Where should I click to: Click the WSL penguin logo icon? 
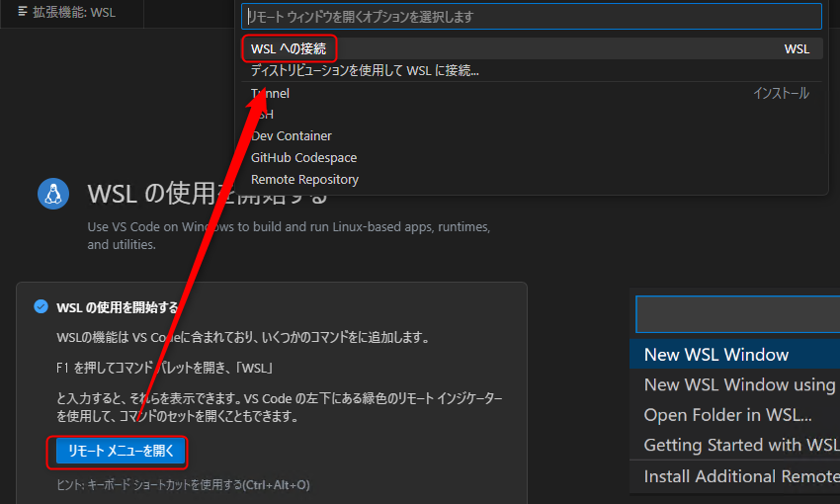pos(53,194)
